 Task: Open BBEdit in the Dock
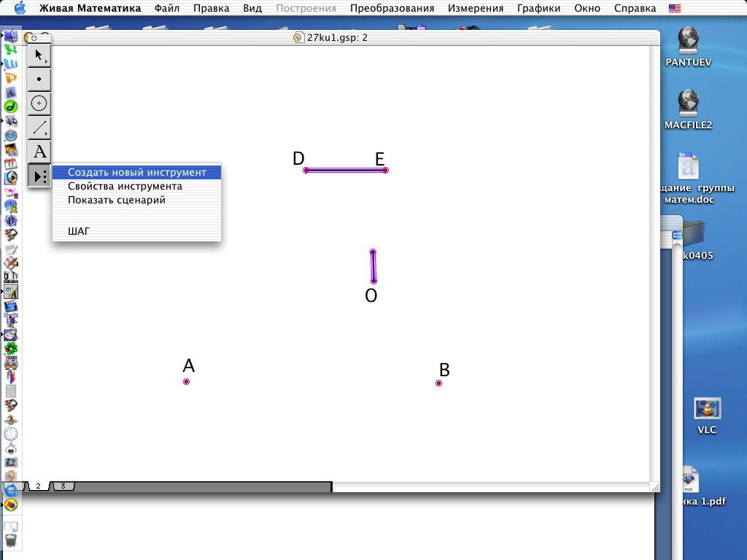pyautogui.click(x=10, y=221)
